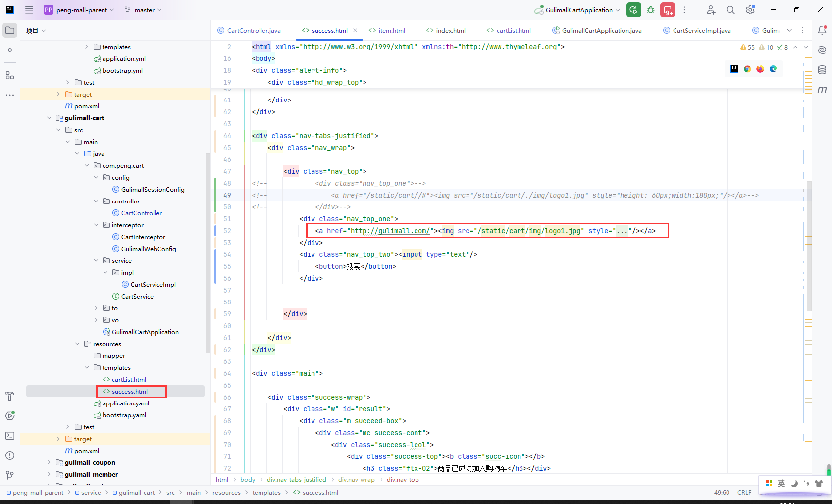832x504 pixels.
Task: Change CRLF line separator setting
Action: click(744, 492)
